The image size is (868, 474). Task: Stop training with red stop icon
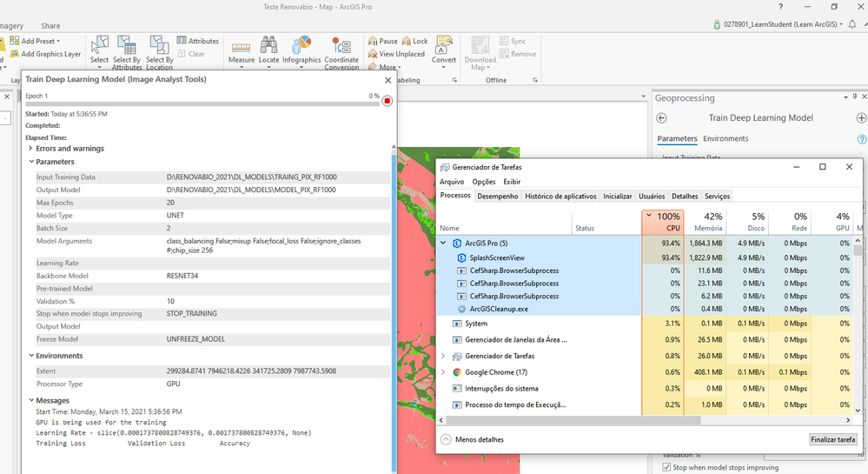point(388,101)
